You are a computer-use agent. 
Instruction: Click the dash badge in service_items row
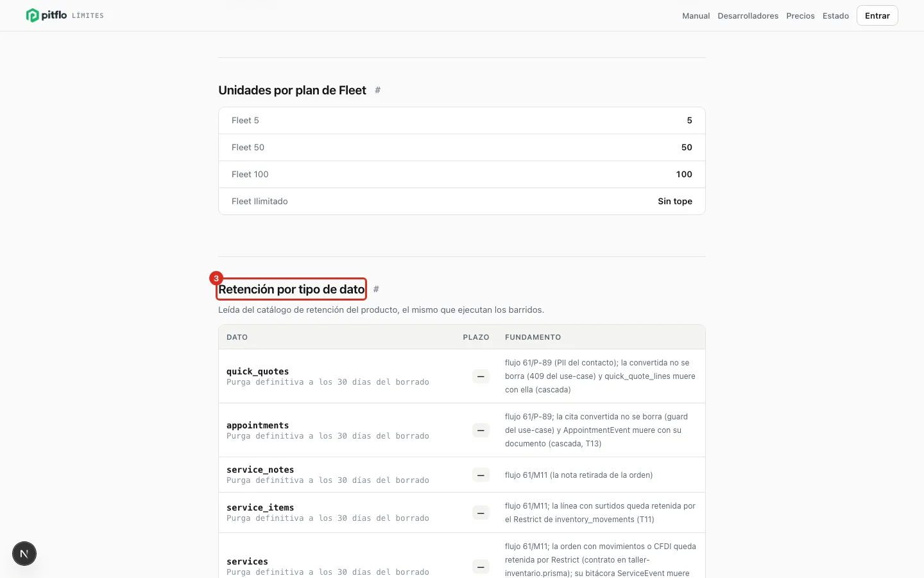[x=481, y=512]
